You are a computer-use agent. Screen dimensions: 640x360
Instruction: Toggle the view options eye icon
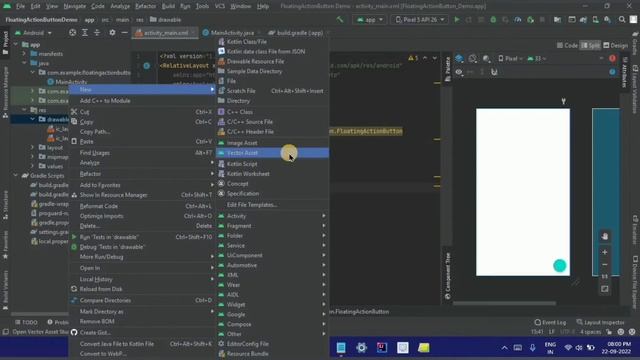[x=459, y=72]
